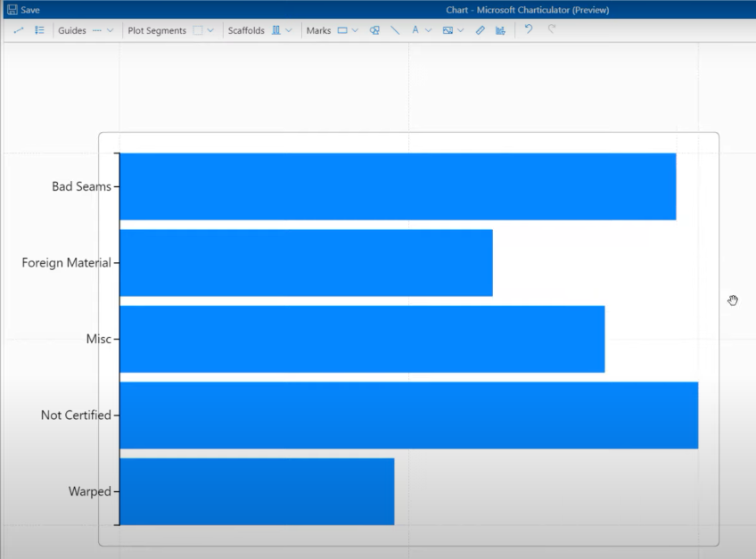This screenshot has width=756, height=559.
Task: Select the nested chart tool
Action: click(x=500, y=30)
